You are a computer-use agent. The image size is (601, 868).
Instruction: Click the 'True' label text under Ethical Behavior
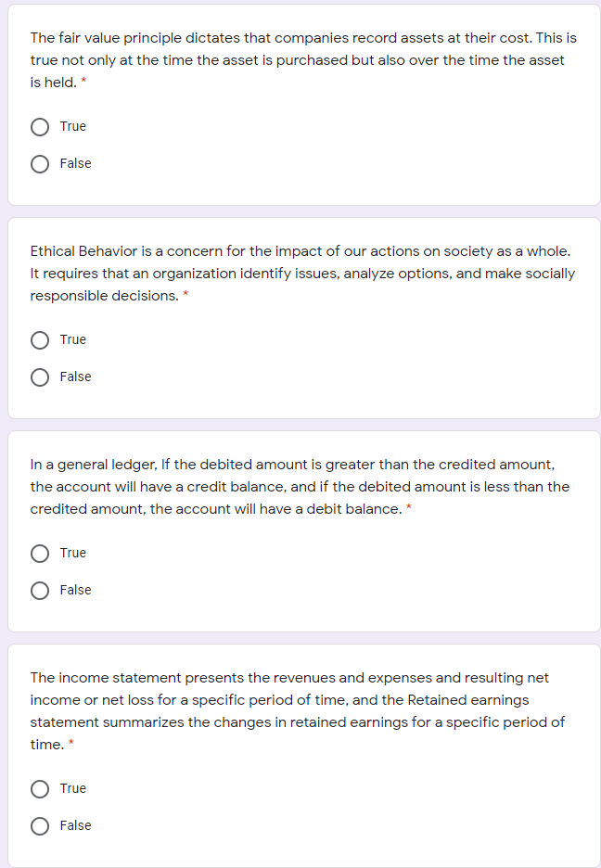click(x=73, y=339)
